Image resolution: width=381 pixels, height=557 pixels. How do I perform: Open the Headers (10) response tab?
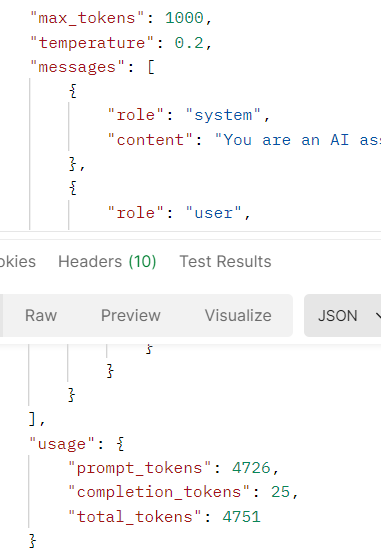(x=107, y=262)
